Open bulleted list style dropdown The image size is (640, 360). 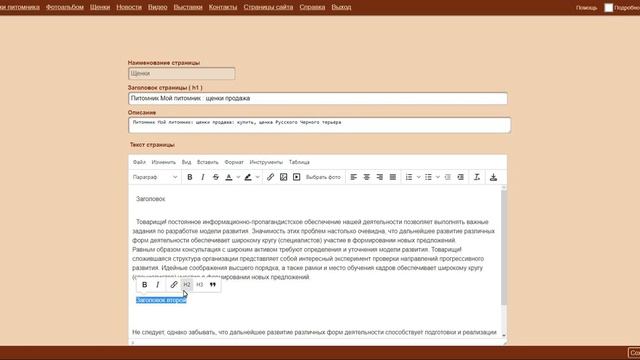(438, 177)
